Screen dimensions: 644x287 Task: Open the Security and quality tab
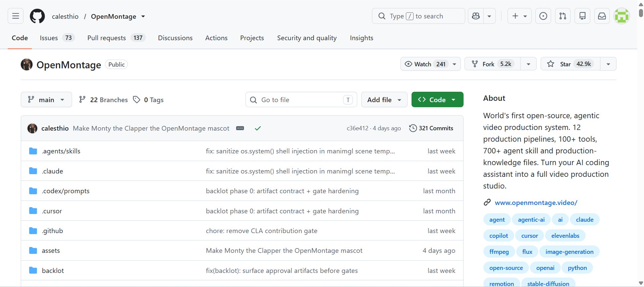click(x=307, y=38)
